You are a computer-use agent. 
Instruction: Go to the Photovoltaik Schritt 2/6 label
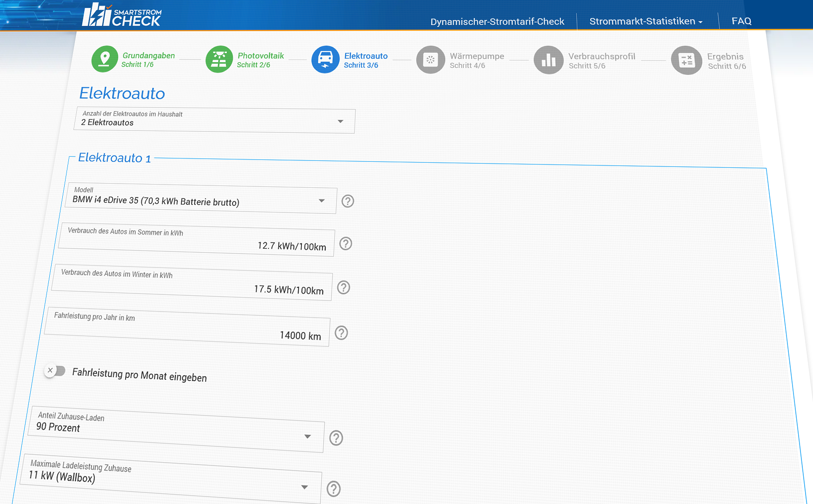260,60
